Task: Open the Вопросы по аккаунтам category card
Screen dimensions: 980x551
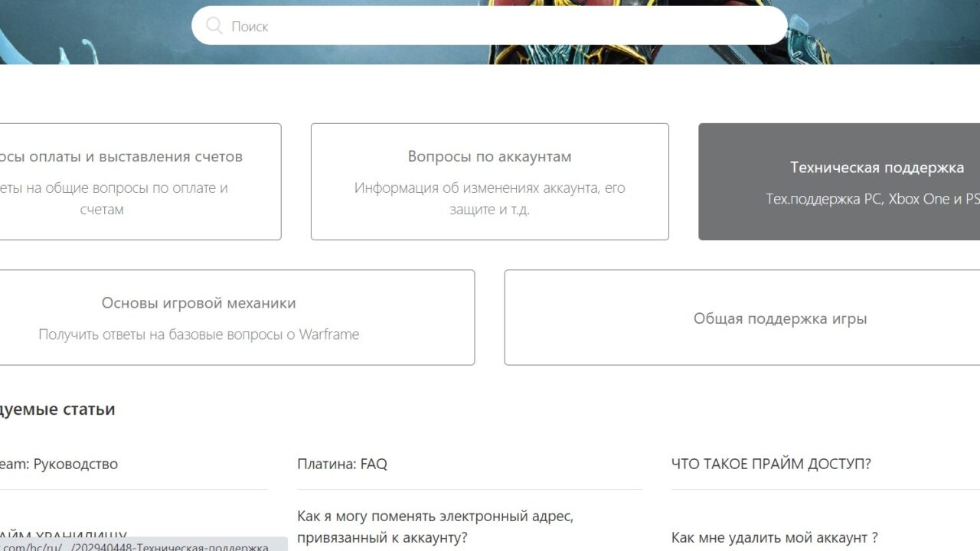Action: coord(489,181)
